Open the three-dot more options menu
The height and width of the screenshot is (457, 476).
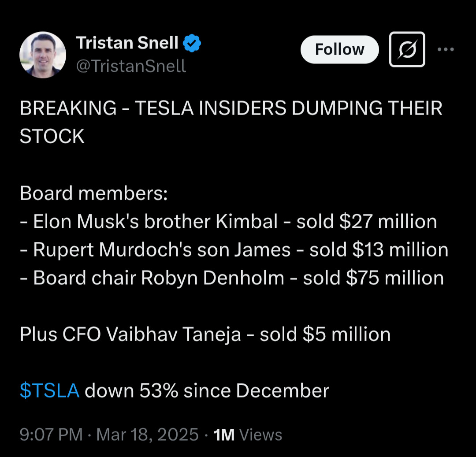445,49
